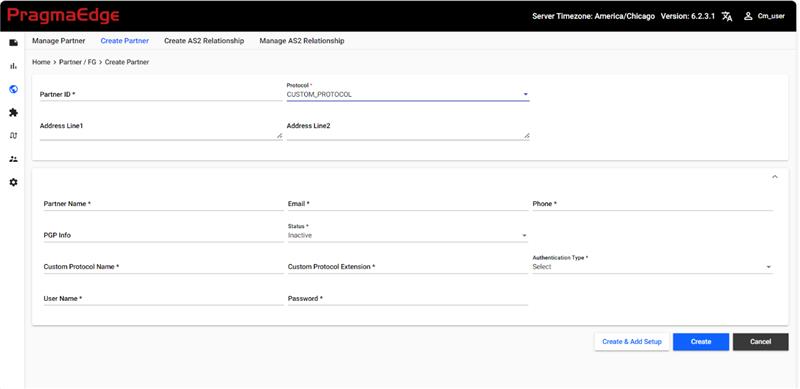Viewport: 800px width, 389px height.
Task: Open the puzzle piece extensions icon
Action: point(14,112)
